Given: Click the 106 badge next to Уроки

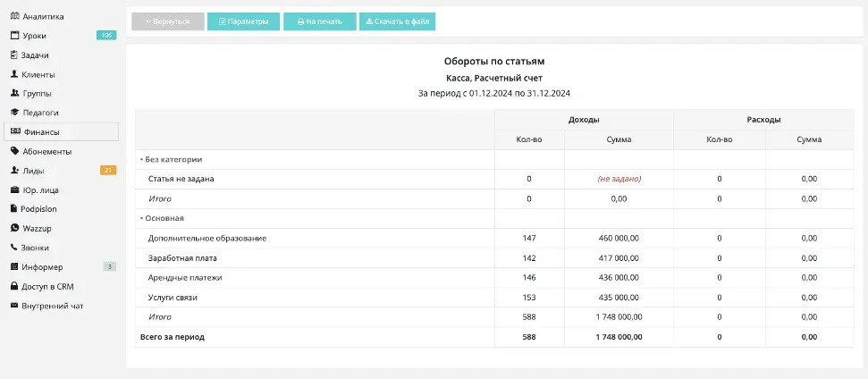Looking at the screenshot, I should tap(106, 36).
